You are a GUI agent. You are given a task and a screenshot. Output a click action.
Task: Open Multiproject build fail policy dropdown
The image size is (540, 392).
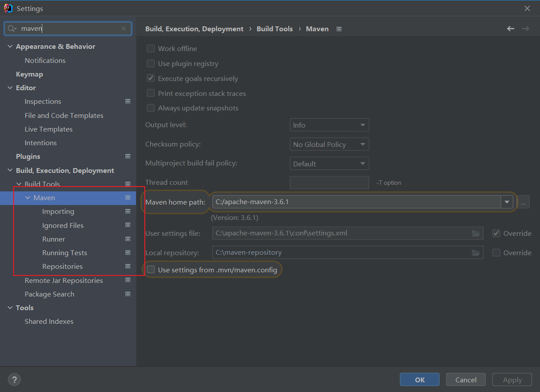coord(329,164)
